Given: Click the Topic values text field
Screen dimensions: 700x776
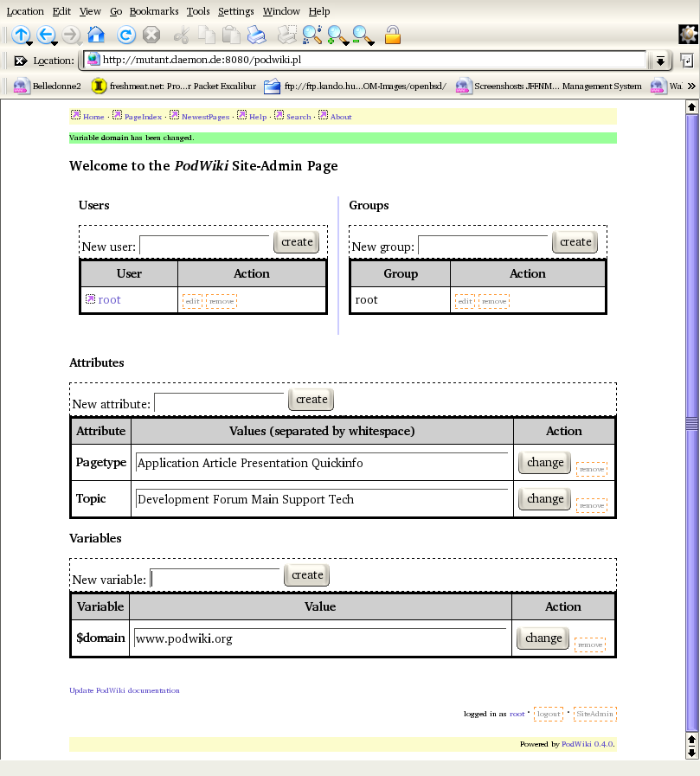Looking at the screenshot, I should 322,499.
